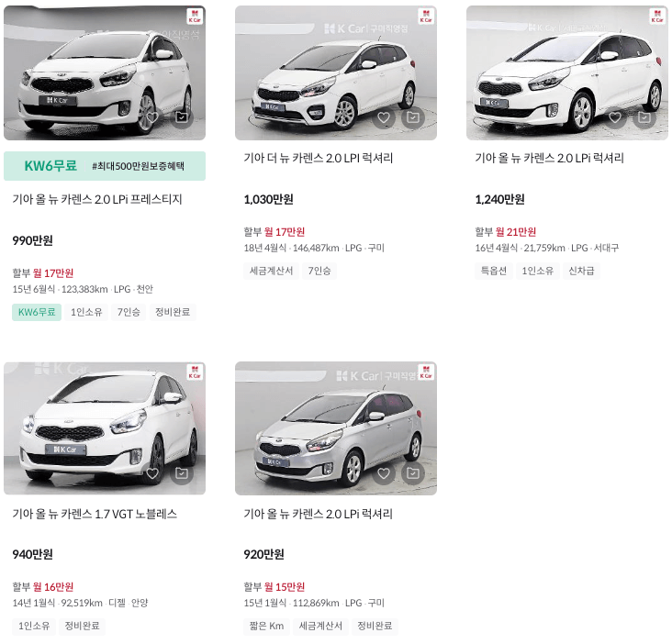Viewport: 672px width, 644px height.
Task: Click the 짧은 Km tag chip
Action: click(x=266, y=626)
